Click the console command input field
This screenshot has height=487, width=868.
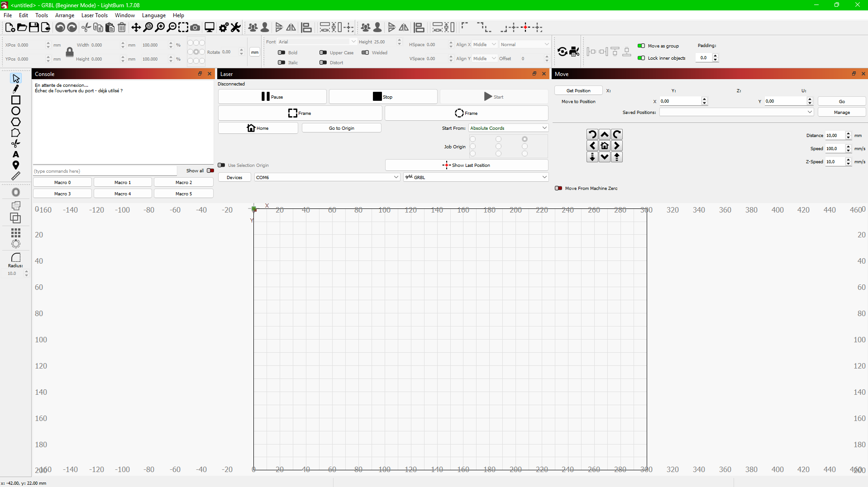[105, 171]
